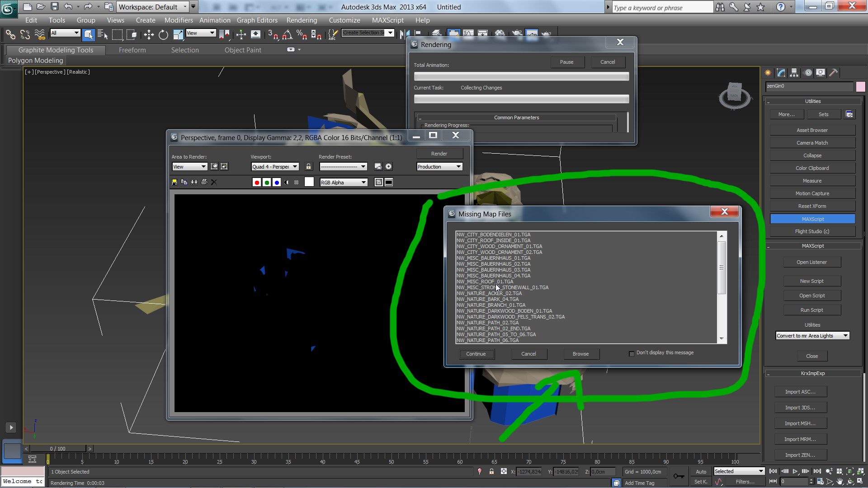Toggle the red channel display
The width and height of the screenshot is (868, 488).
[257, 183]
